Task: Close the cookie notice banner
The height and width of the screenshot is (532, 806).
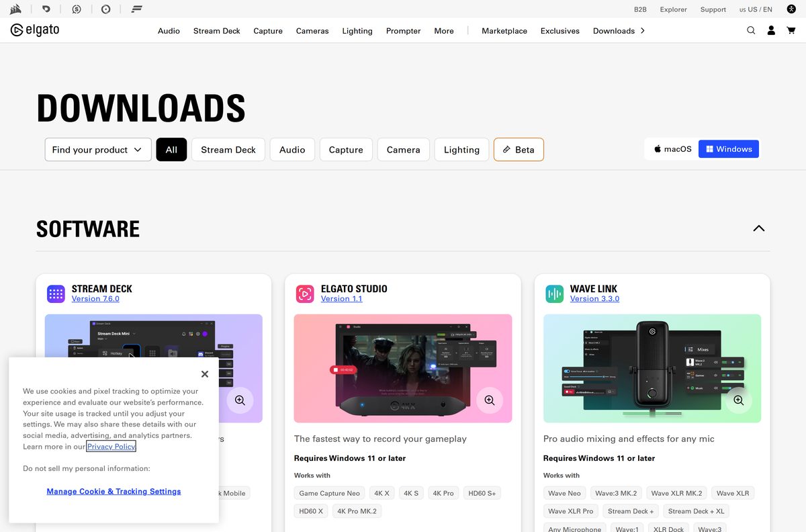Action: click(205, 374)
